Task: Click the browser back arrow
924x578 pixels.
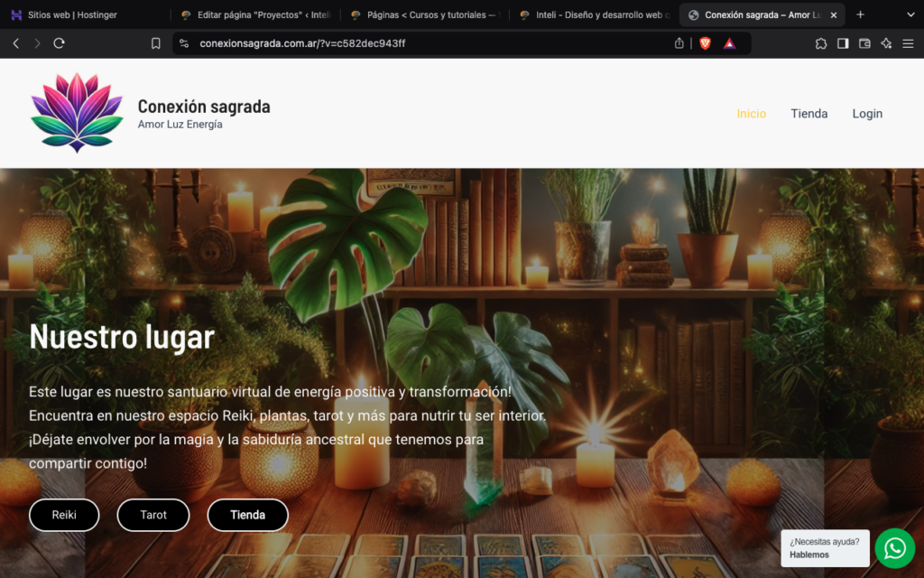Action: pos(16,43)
